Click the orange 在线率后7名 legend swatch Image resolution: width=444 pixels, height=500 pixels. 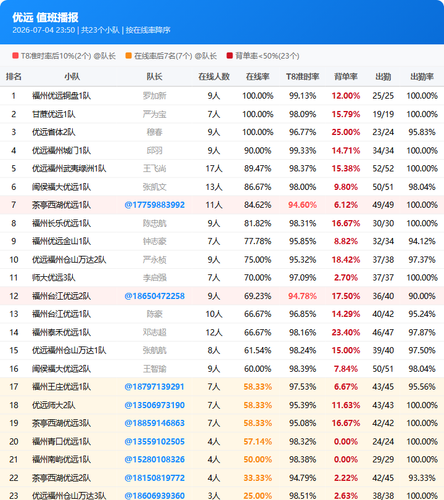(128, 56)
